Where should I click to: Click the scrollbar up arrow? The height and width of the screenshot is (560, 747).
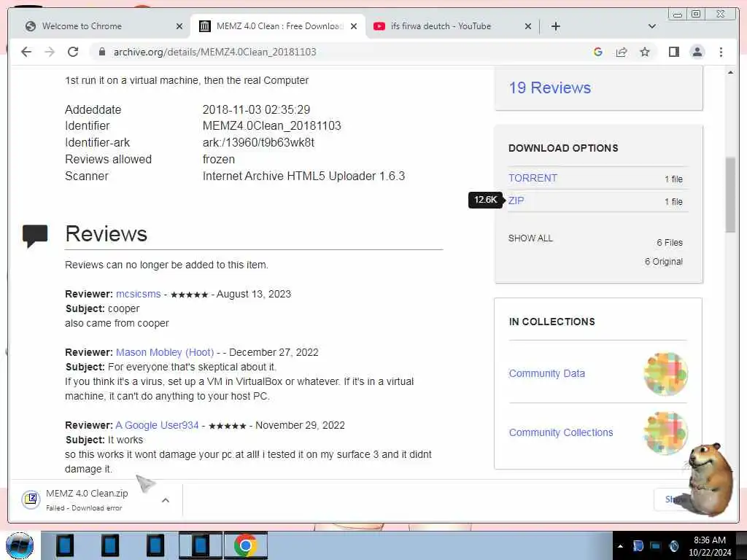coord(730,72)
